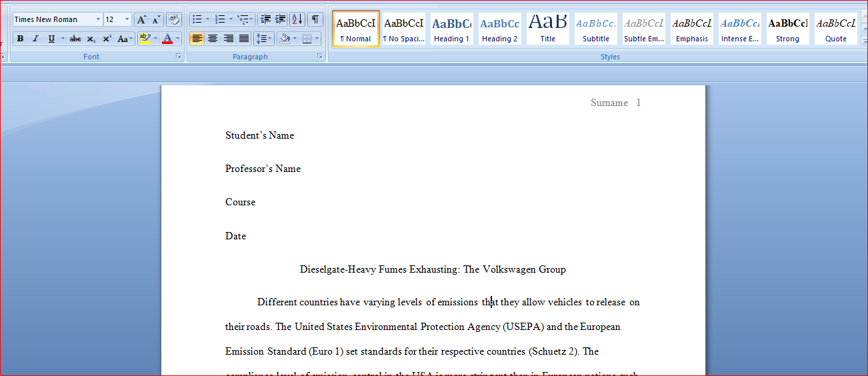Select the No Spacing style
This screenshot has height=376, width=868.
(x=404, y=29)
